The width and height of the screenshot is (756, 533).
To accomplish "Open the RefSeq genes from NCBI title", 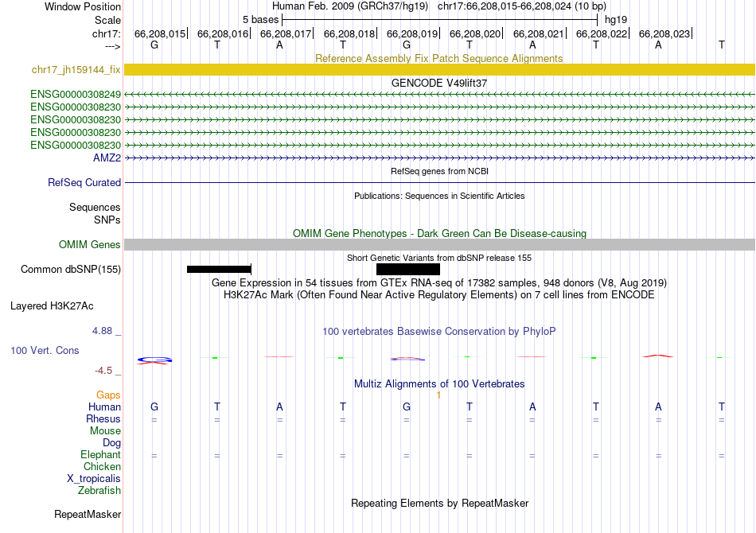I will (440, 172).
